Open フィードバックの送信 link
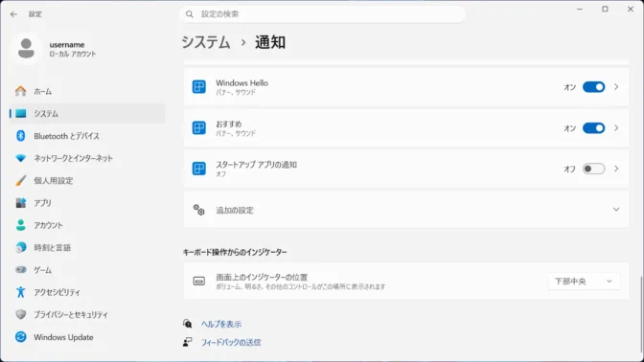644x362 pixels. (x=231, y=342)
